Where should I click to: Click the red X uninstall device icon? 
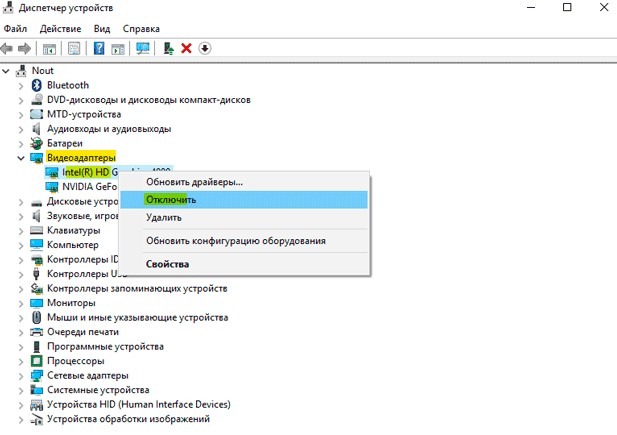pyautogui.click(x=186, y=48)
